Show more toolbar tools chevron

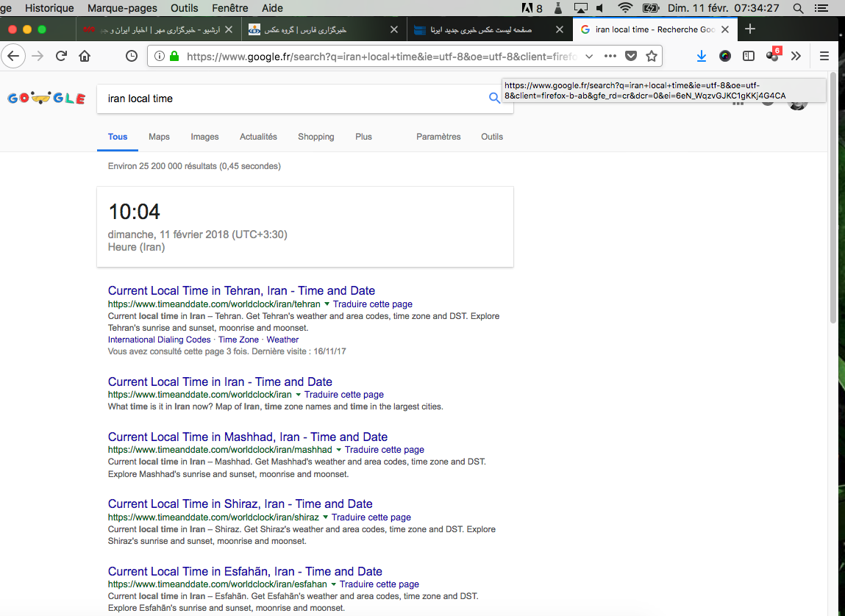tap(796, 56)
